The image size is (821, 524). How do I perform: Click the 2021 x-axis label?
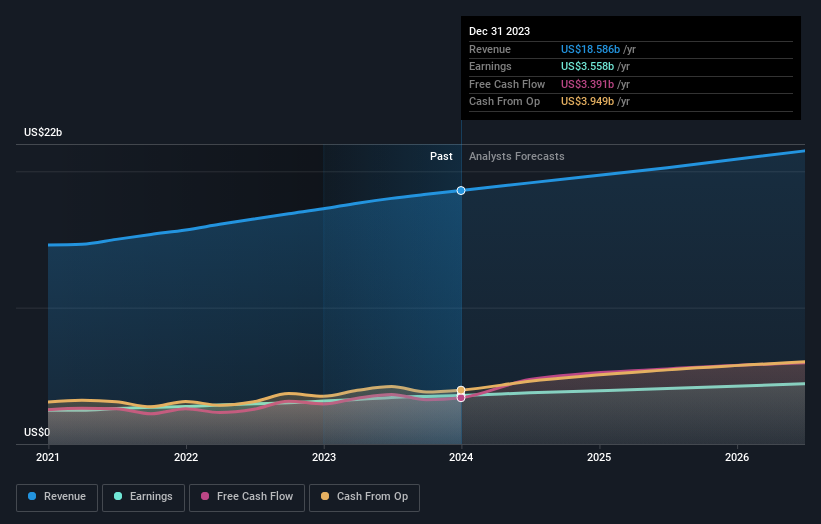coord(48,457)
